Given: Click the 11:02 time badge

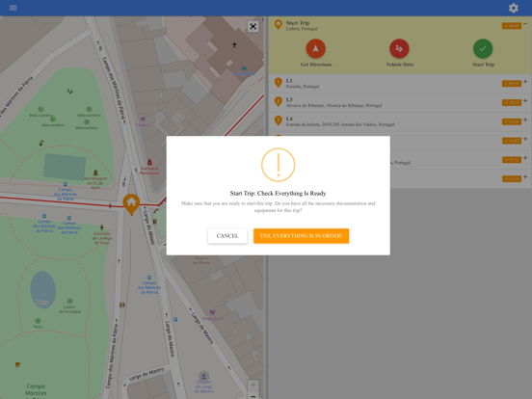Looking at the screenshot, I should [512, 141].
